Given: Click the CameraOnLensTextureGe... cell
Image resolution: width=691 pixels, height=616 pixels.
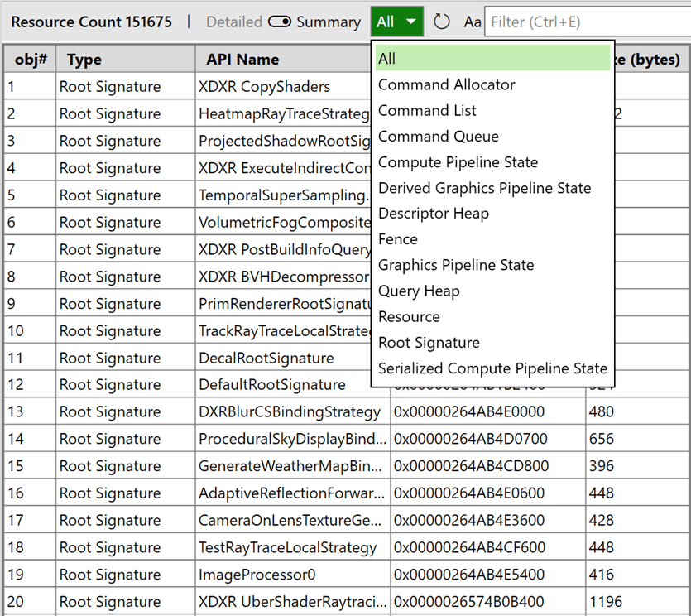Looking at the screenshot, I should pos(293,520).
